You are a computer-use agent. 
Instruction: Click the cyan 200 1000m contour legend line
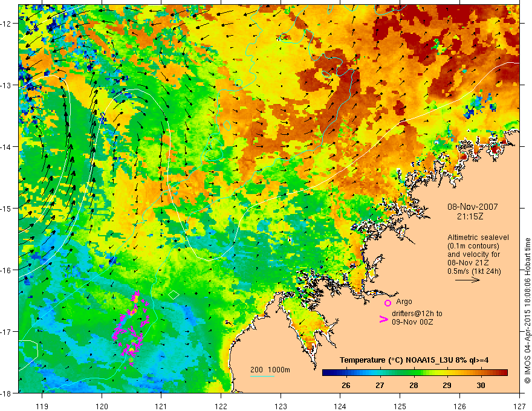point(262,376)
